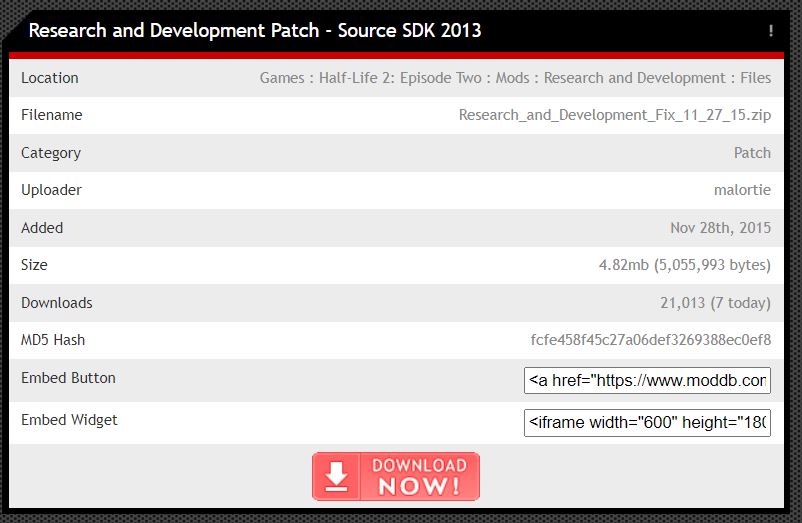Click the Added row label
802x523 pixels.
(x=42, y=228)
